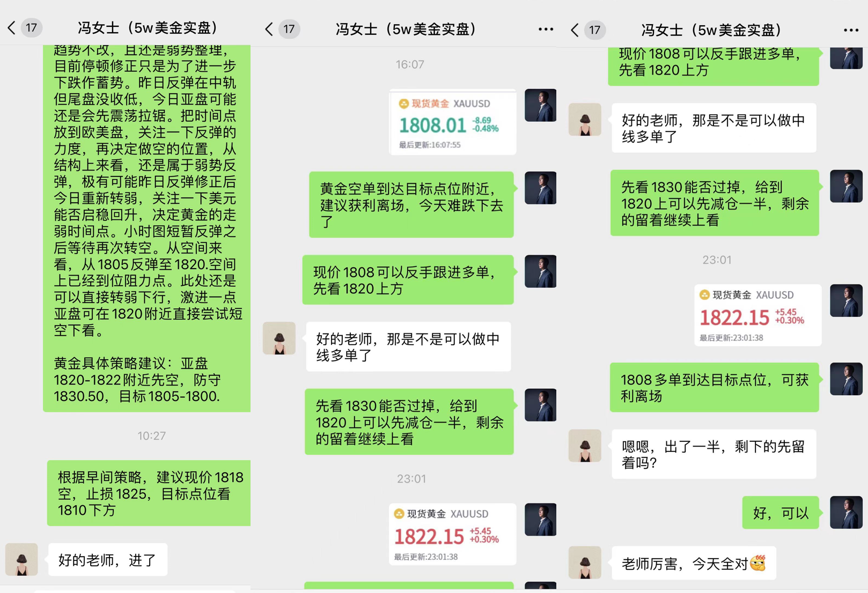Open XAUUSD 1822.15 quote card in middle chat
Screen dimensions: 868x593
click(x=452, y=534)
